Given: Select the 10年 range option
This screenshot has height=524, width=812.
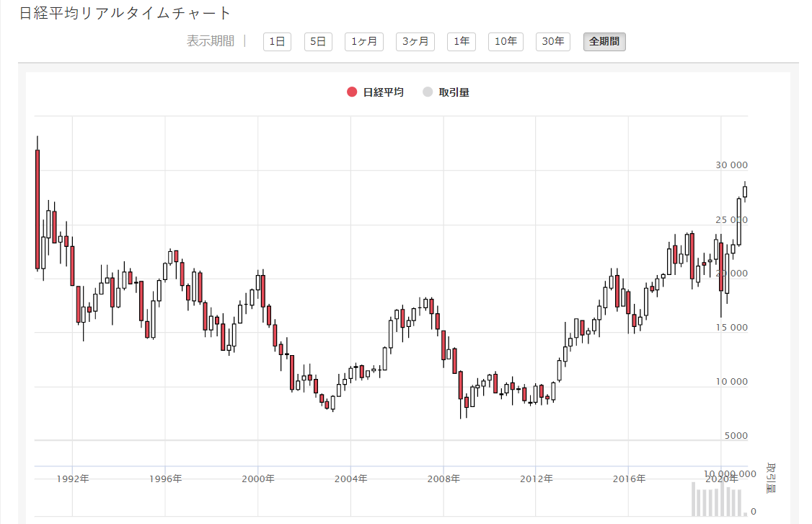Looking at the screenshot, I should coord(506,42).
